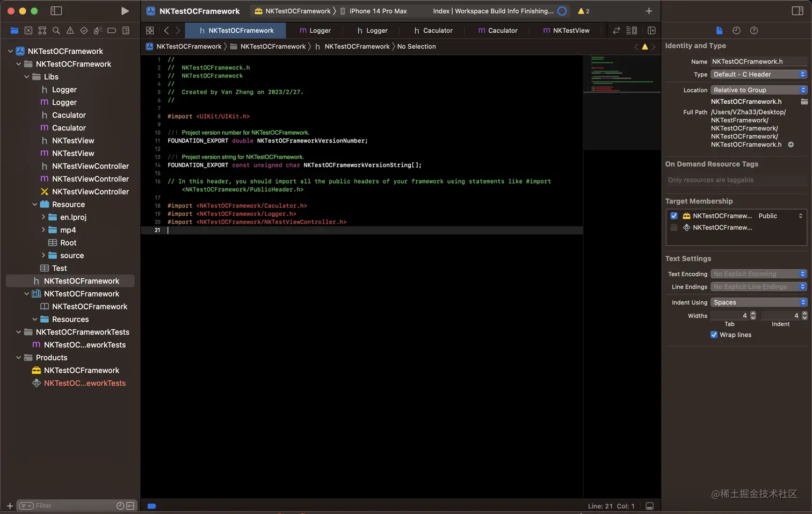Go back in editor history
This screenshot has height=514, width=812.
coord(166,31)
